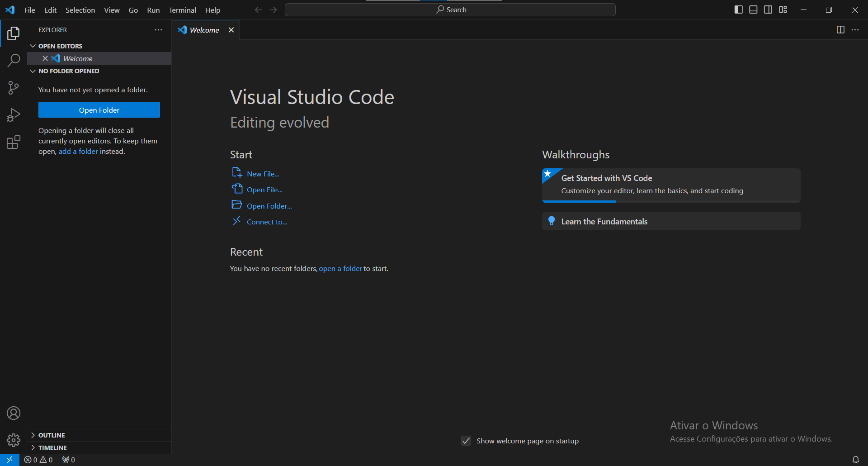Viewport: 868px width, 466px height.
Task: Click the remote window status bar icon
Action: pyautogui.click(x=9, y=460)
